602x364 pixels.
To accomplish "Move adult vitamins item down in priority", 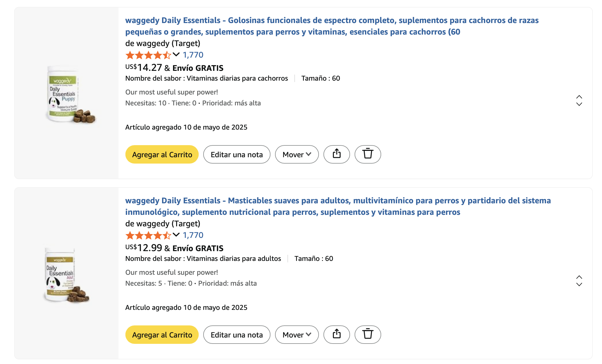I will click(579, 285).
